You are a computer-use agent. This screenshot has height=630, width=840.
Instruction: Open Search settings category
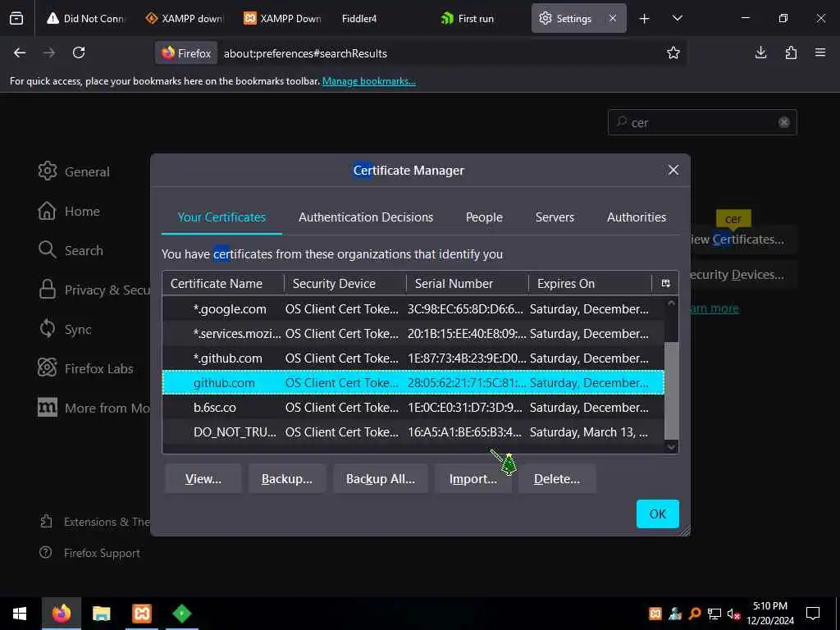point(71,250)
